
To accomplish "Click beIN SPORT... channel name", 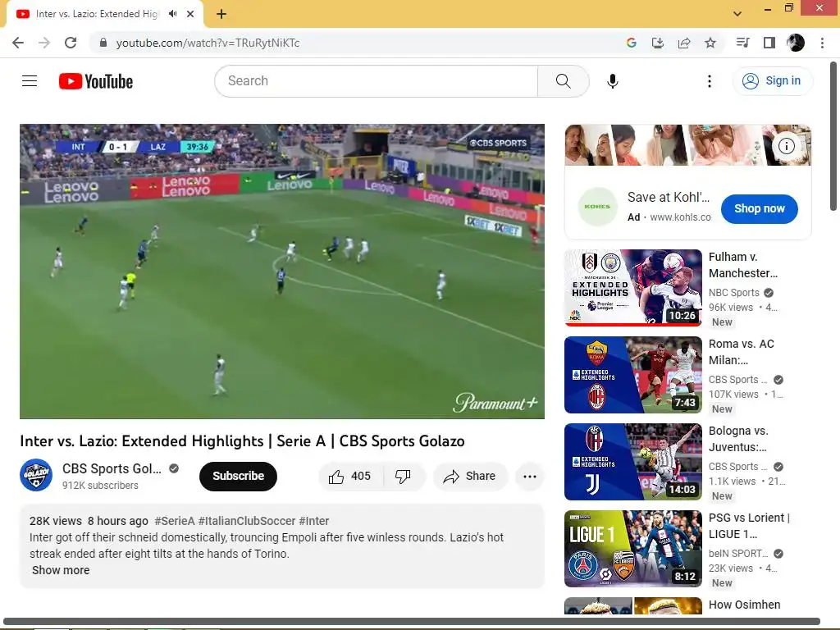I will click(x=738, y=554).
